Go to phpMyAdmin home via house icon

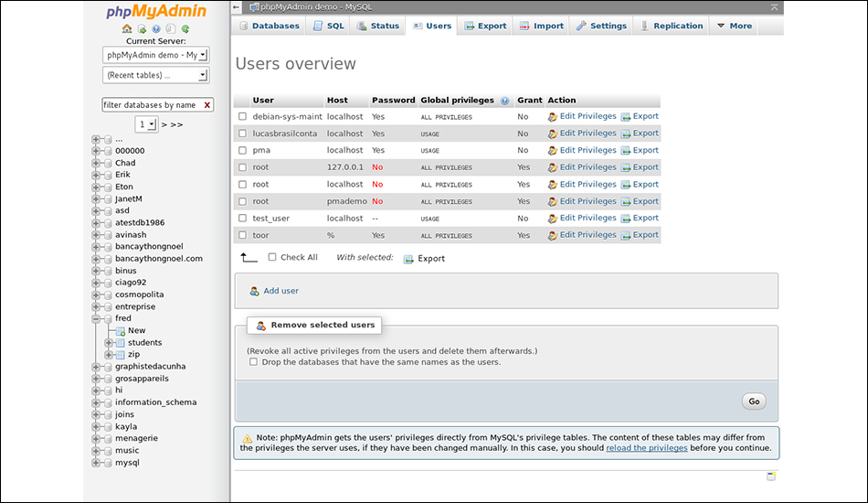click(127, 28)
